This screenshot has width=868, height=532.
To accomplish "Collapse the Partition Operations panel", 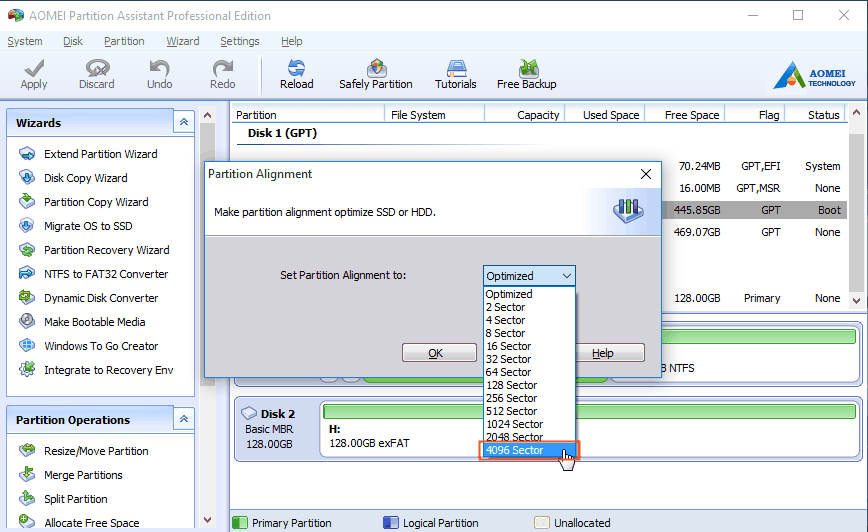I will point(184,419).
